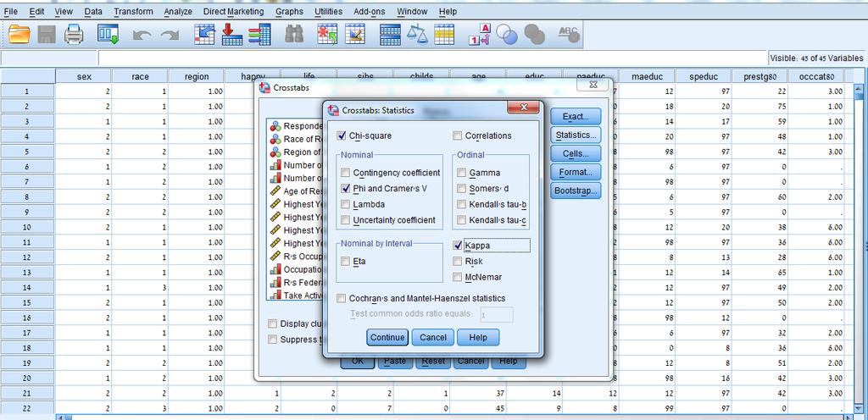
Task: Click the Statistics... button in Crosstabs
Action: [x=576, y=135]
